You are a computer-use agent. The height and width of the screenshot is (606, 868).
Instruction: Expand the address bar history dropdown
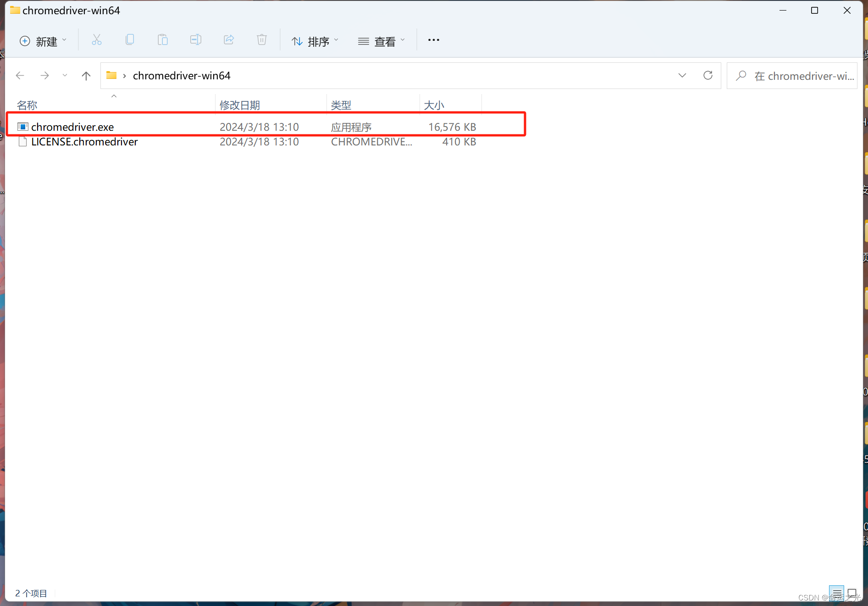[x=682, y=76]
